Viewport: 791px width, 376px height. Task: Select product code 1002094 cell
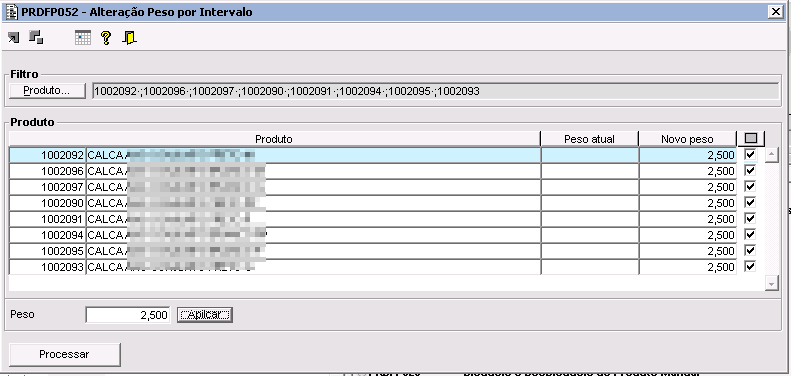tap(47, 235)
